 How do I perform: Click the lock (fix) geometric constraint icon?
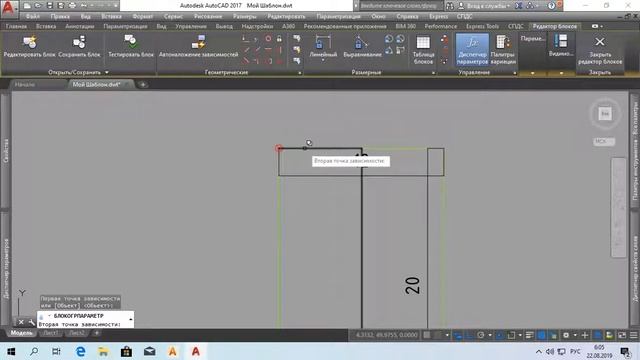(279, 39)
